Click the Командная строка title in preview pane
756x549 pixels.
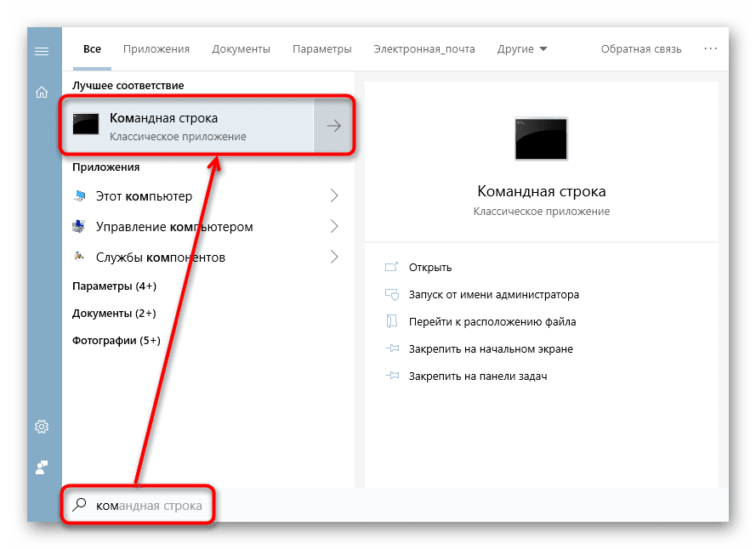point(542,191)
